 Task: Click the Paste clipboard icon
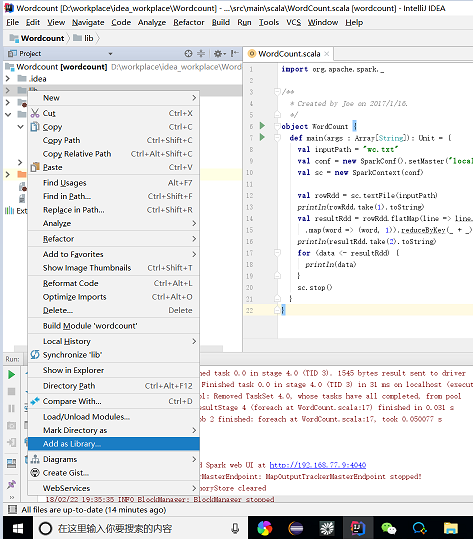tap(35, 167)
